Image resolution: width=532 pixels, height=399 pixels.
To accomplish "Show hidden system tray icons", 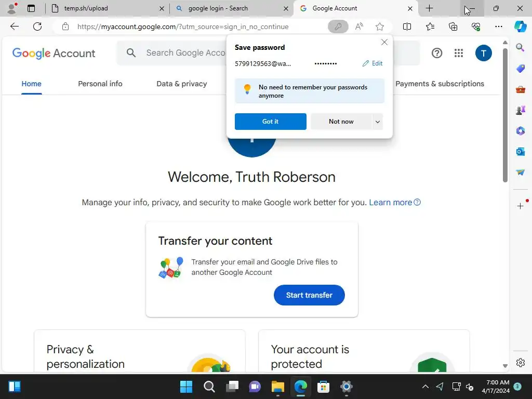I will point(425,387).
